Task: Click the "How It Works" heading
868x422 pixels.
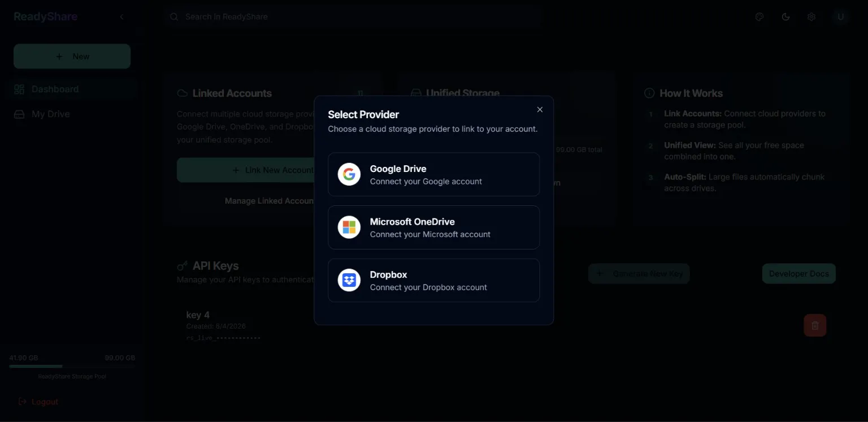Action: 691,93
